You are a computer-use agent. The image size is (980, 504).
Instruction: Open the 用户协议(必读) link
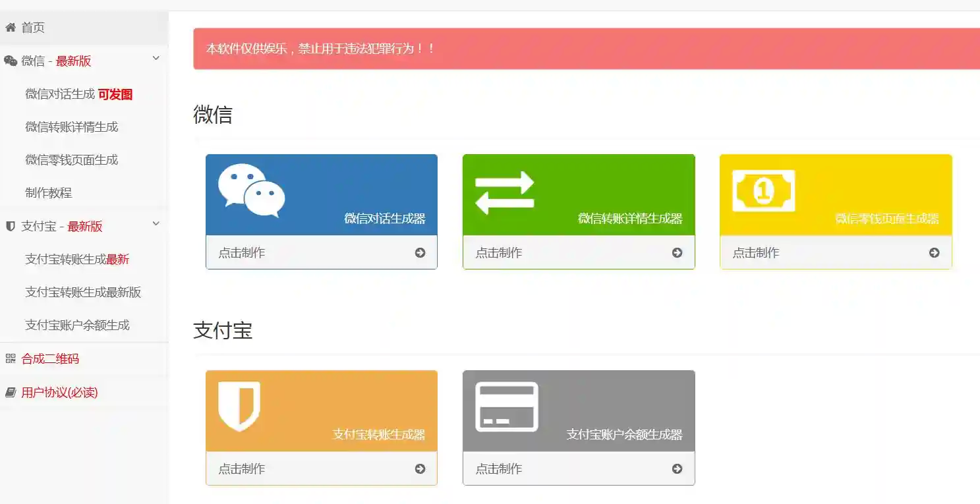[59, 393]
